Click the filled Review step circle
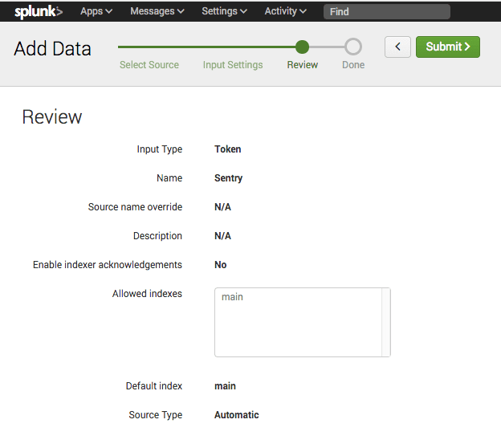The height and width of the screenshot is (448, 501). (302, 47)
